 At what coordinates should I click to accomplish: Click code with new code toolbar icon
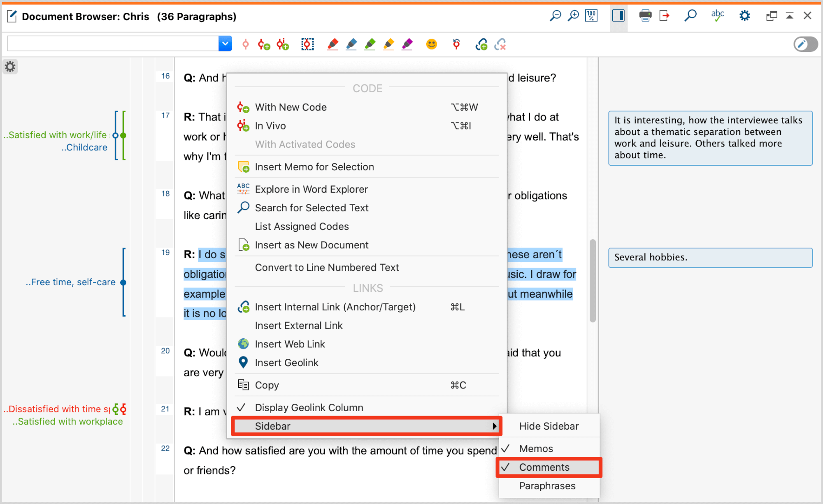(x=264, y=44)
